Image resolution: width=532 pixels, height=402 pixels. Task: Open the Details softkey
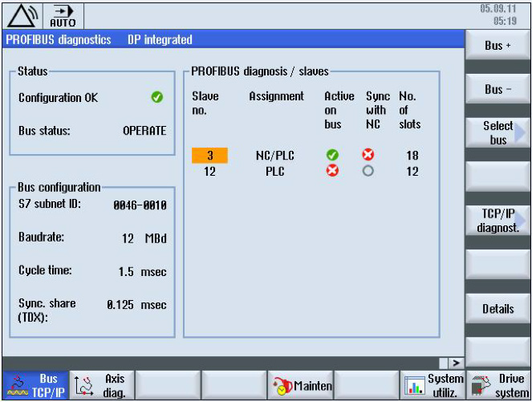pyautogui.click(x=497, y=309)
